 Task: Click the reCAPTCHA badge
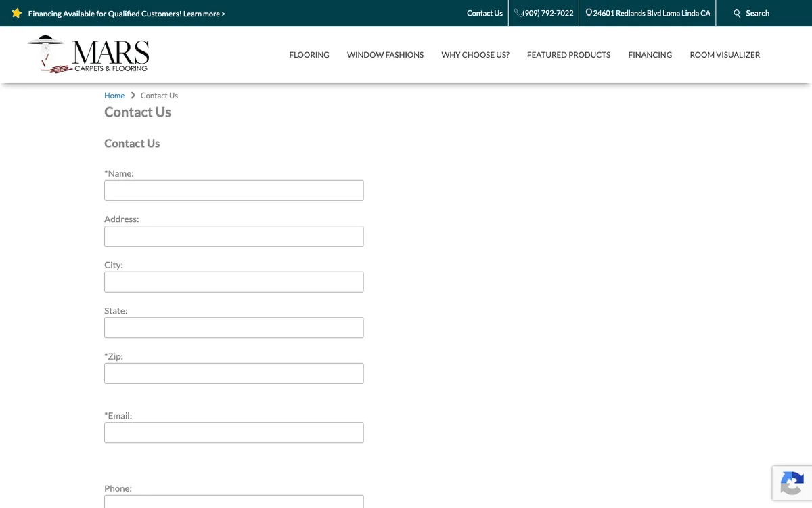coord(792,483)
